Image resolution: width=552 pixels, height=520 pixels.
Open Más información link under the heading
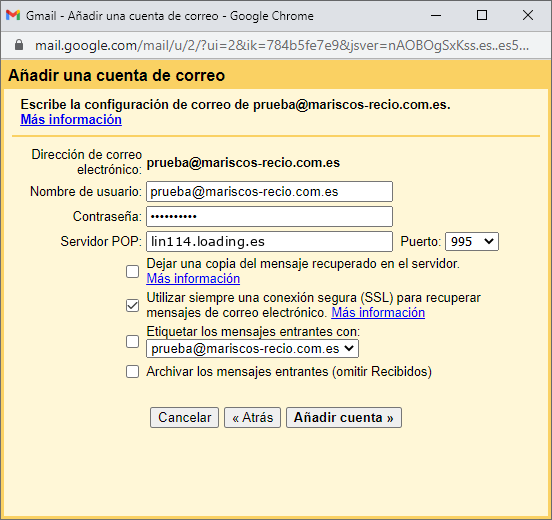click(71, 120)
